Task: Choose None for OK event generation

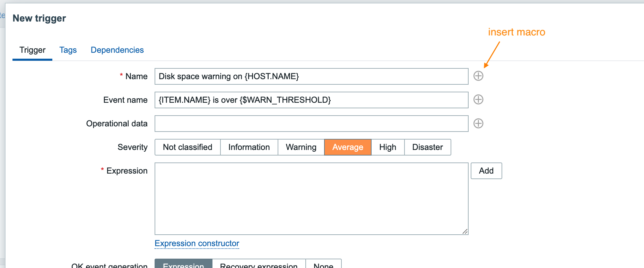Action: 323,265
